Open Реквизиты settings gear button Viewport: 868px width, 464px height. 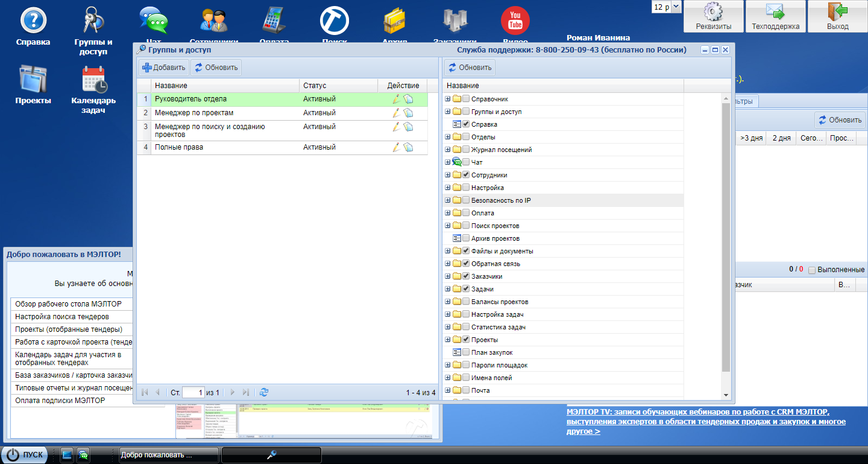pyautogui.click(x=714, y=12)
